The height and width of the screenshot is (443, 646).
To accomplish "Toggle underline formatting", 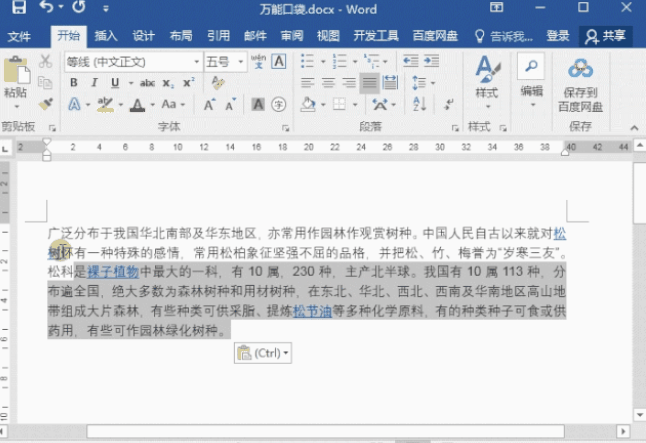I will point(115,83).
